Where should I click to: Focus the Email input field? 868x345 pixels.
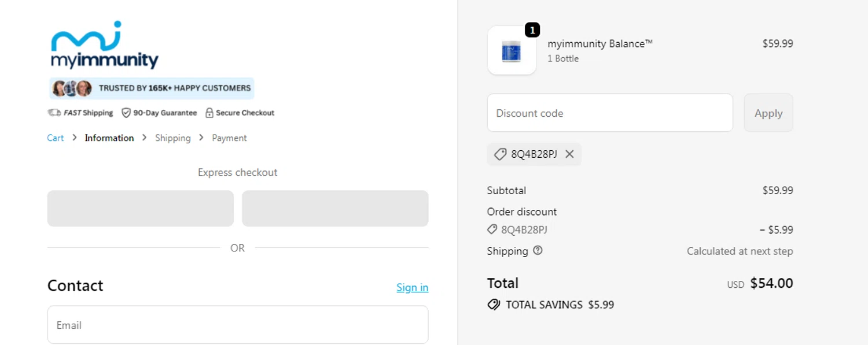point(238,325)
